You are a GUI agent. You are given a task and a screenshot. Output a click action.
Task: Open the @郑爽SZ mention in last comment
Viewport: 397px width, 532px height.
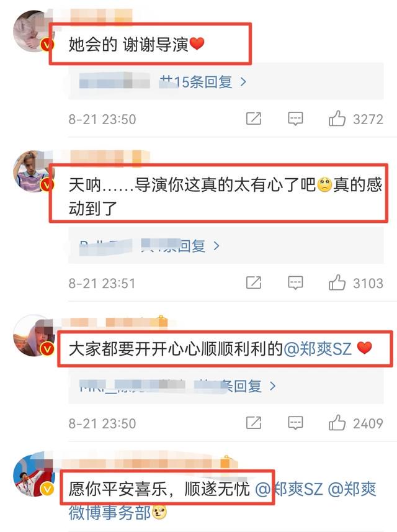[289, 489]
